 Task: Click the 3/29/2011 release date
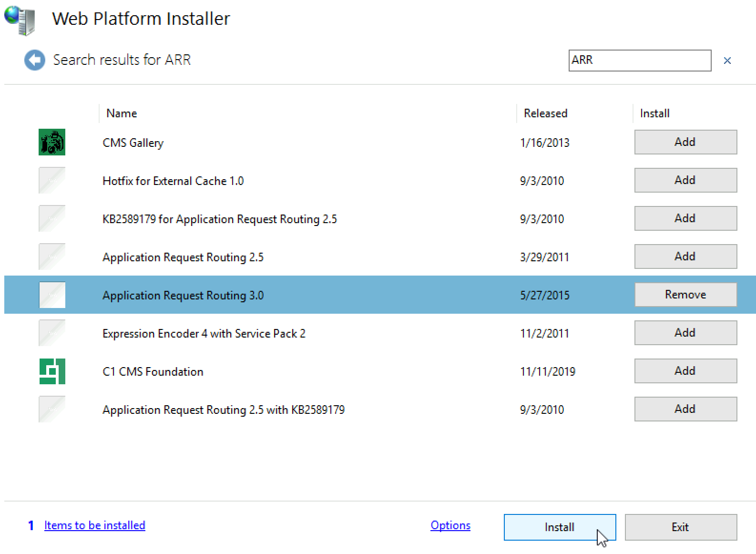[545, 257]
